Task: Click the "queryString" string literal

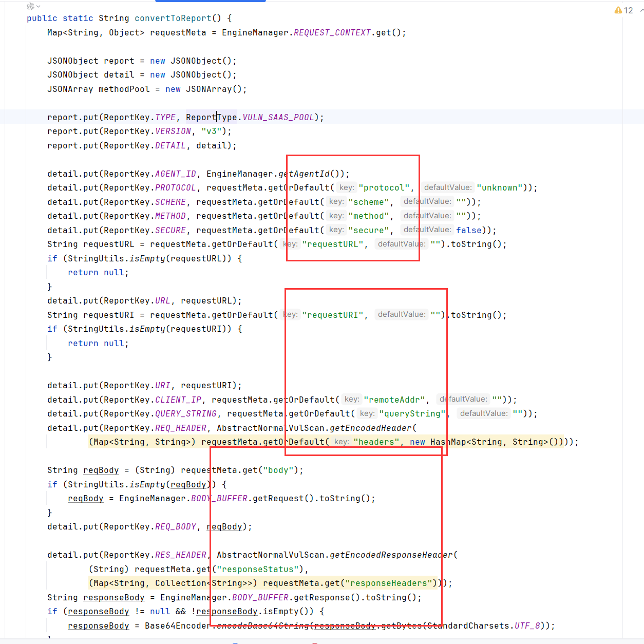Action: [x=412, y=414]
